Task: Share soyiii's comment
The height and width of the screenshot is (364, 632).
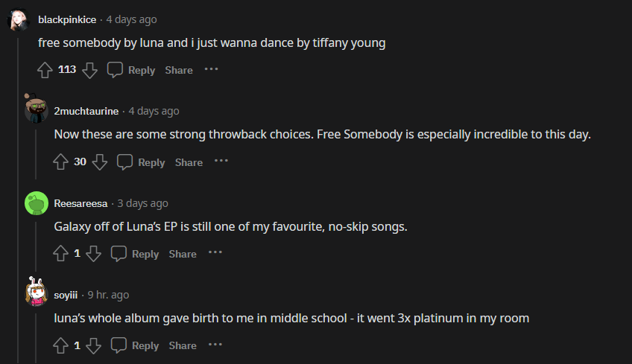Action: (183, 345)
